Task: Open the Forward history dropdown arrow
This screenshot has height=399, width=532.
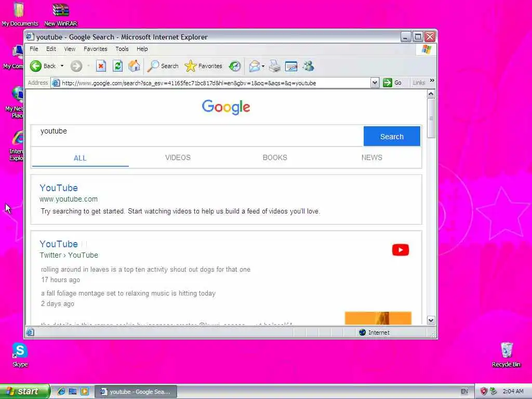Action: point(88,66)
